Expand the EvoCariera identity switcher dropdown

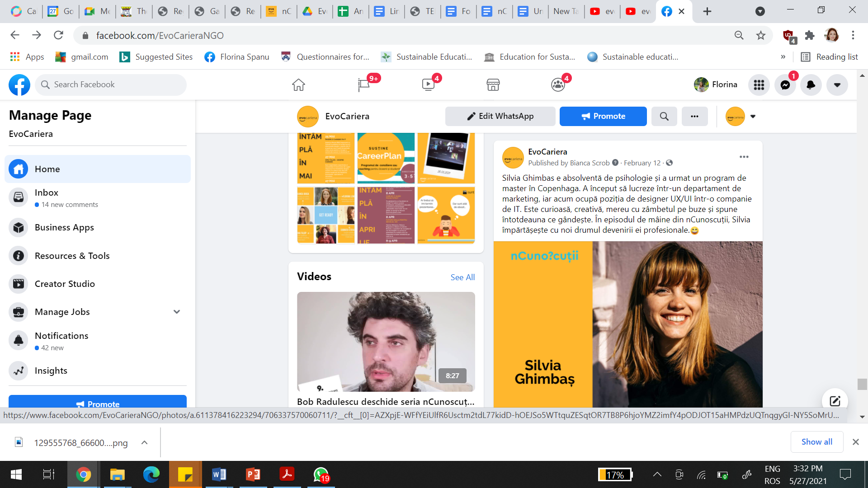point(753,116)
